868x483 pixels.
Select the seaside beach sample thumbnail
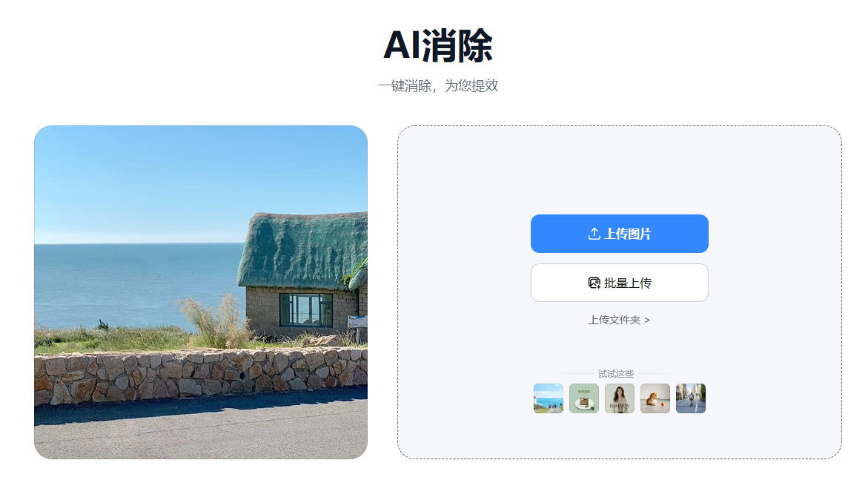coord(549,398)
